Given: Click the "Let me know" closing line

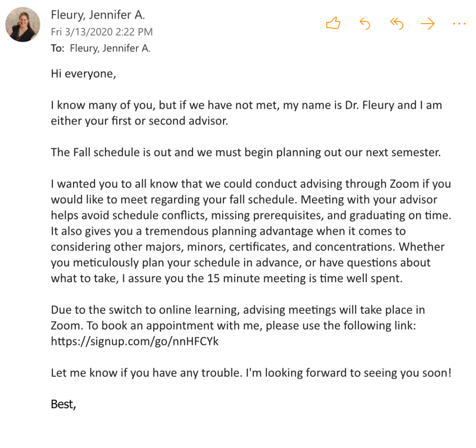Looking at the screenshot, I should tap(251, 373).
